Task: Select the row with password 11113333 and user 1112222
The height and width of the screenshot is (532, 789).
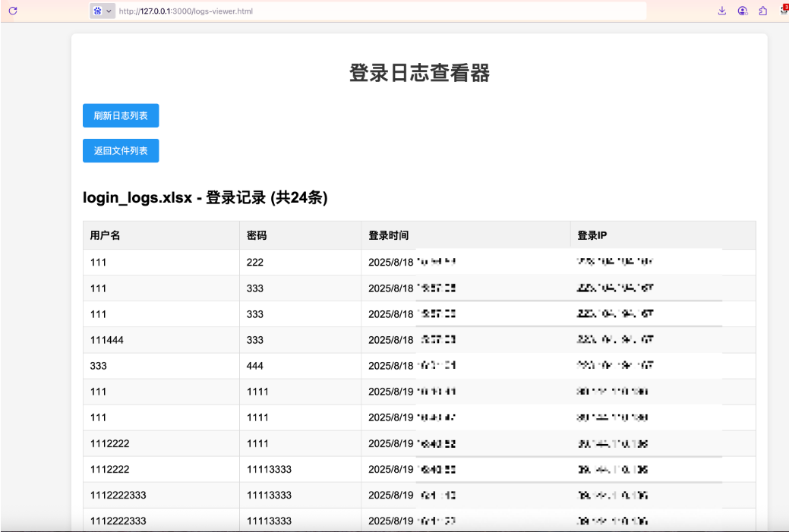Action: 228,469
